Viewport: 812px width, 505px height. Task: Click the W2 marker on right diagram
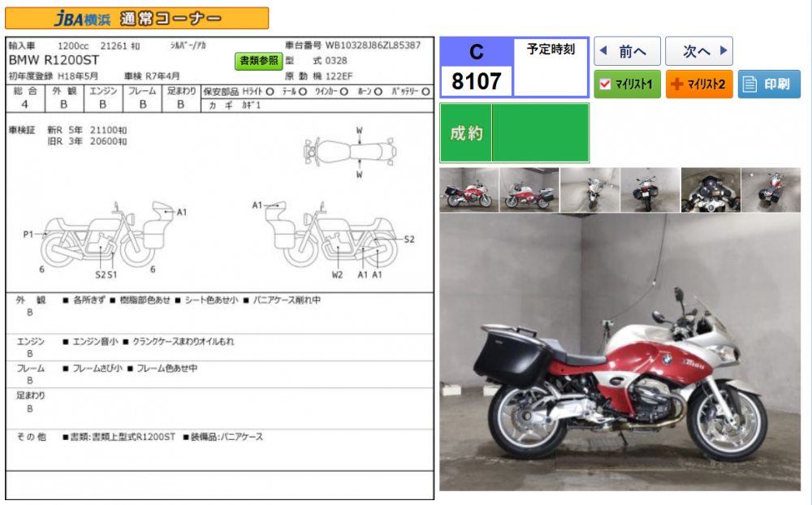[x=337, y=275]
